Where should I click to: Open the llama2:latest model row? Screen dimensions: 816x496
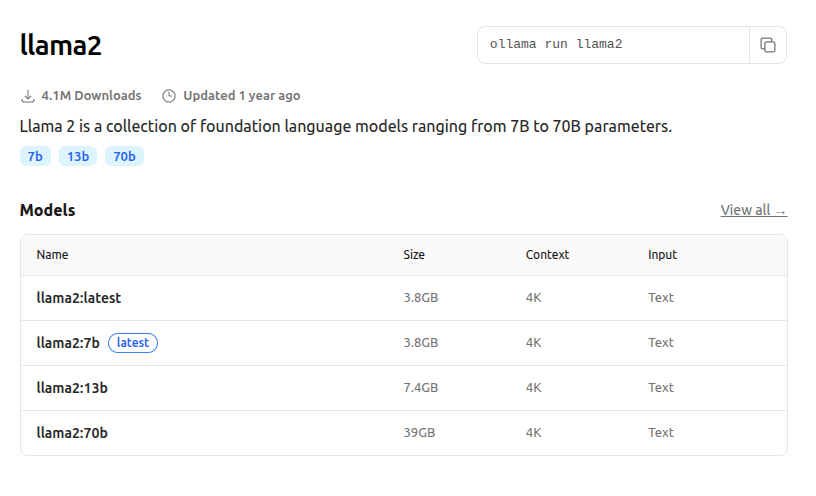point(79,297)
